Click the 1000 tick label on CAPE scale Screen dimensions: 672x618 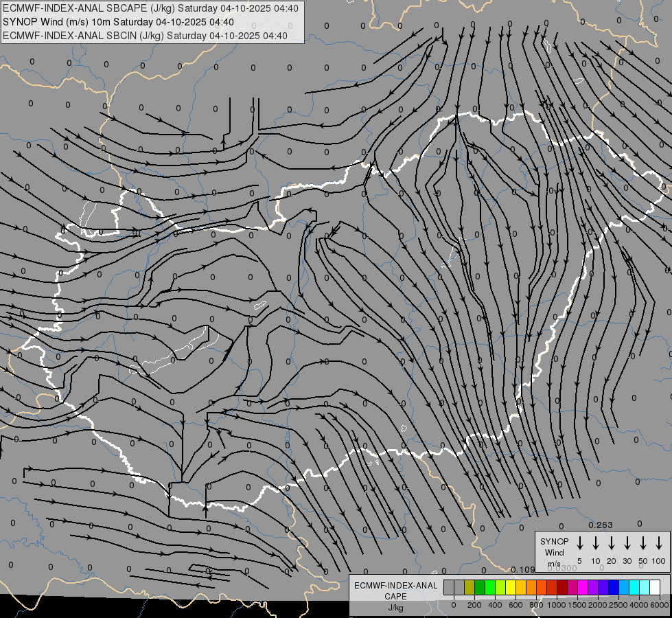[557, 604]
